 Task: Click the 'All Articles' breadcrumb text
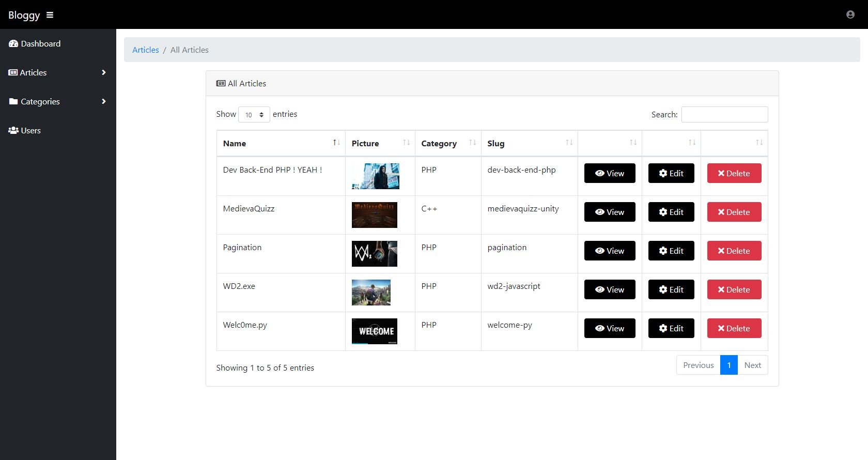click(190, 50)
